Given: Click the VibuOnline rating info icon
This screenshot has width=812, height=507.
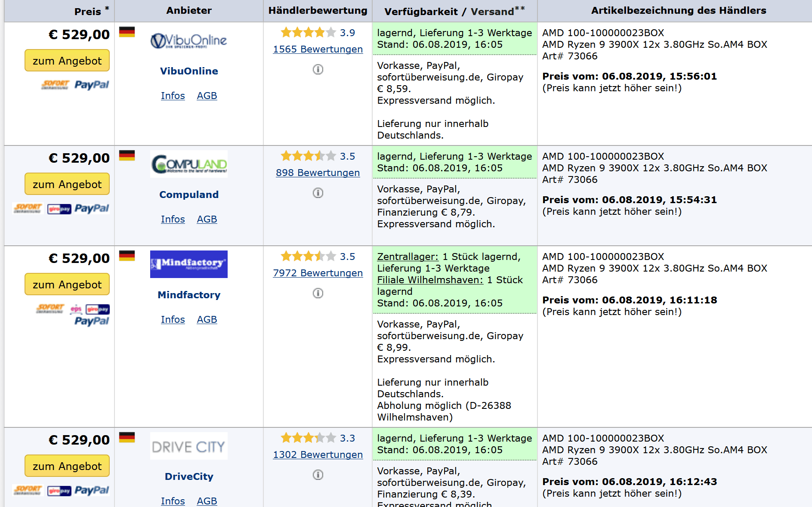Looking at the screenshot, I should (x=318, y=69).
